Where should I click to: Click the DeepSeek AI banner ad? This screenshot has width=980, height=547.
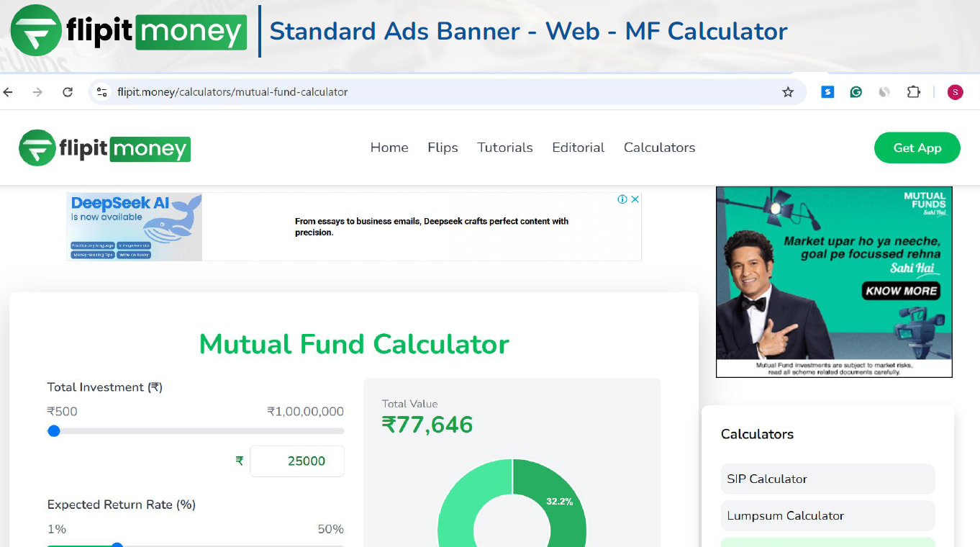tap(354, 226)
